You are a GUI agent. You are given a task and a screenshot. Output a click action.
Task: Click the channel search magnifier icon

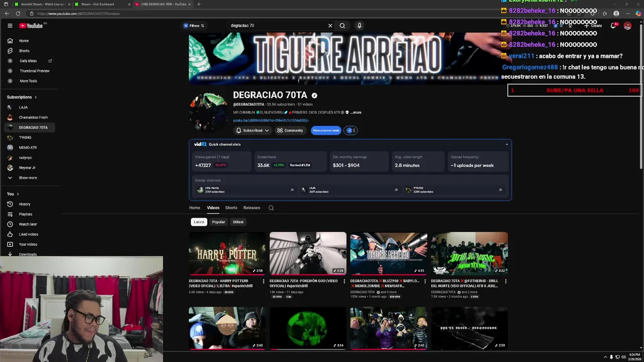[x=271, y=208]
